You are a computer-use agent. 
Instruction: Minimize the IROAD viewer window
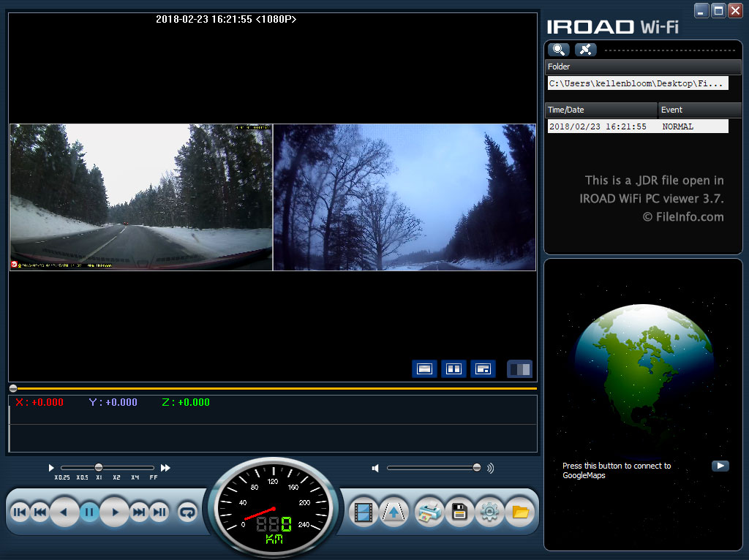701,10
